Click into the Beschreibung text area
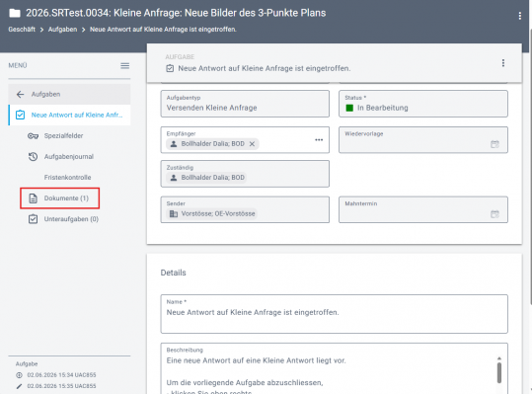Screen dimensions: 532x394 click(334, 368)
